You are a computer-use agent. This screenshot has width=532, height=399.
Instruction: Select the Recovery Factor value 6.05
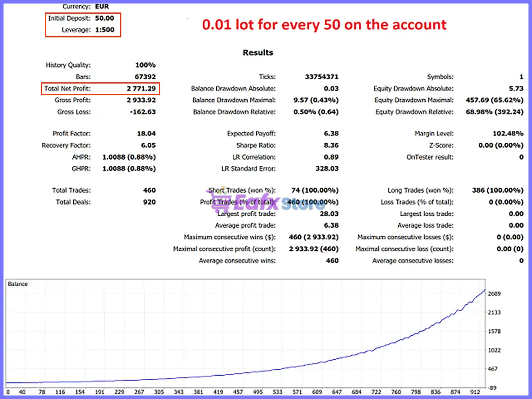click(148, 145)
